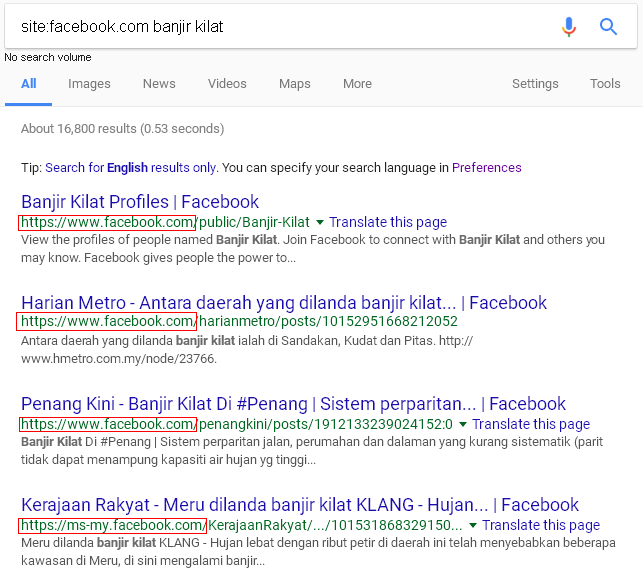Open the Penang Kini result title
Screen dimensions: 643x573
pos(293,404)
